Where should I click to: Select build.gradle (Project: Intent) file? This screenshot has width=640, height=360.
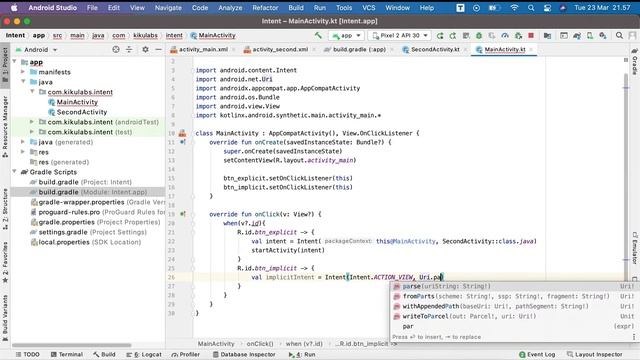(85, 182)
